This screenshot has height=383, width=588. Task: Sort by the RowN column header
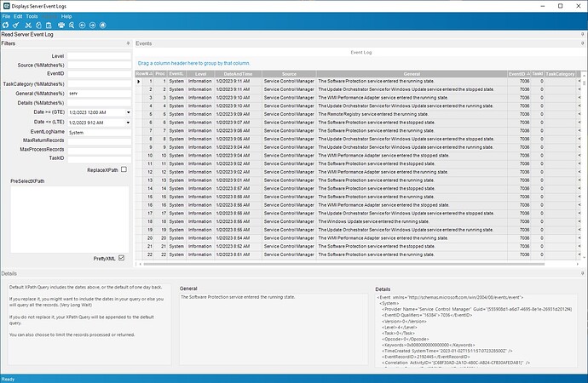click(x=142, y=74)
